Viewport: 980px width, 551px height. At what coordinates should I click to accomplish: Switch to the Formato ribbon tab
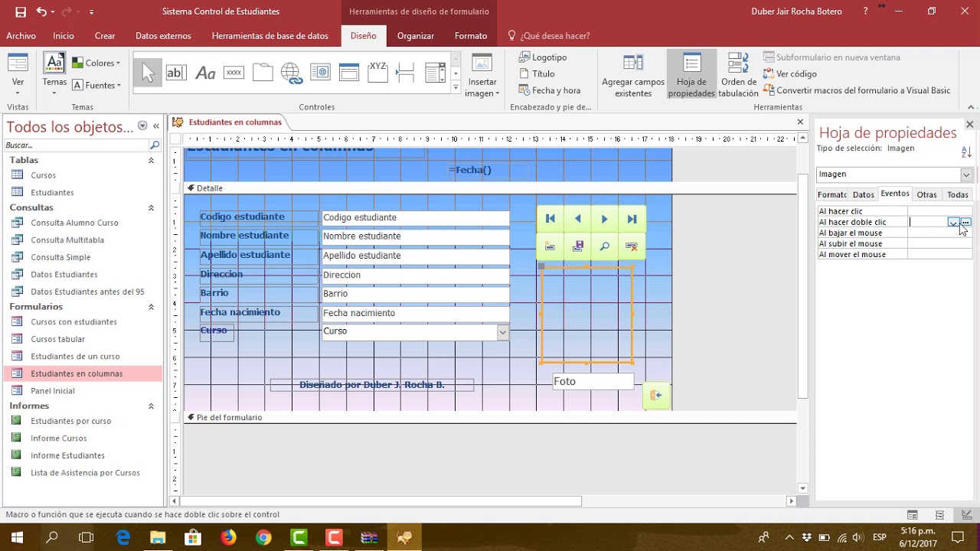tap(471, 35)
